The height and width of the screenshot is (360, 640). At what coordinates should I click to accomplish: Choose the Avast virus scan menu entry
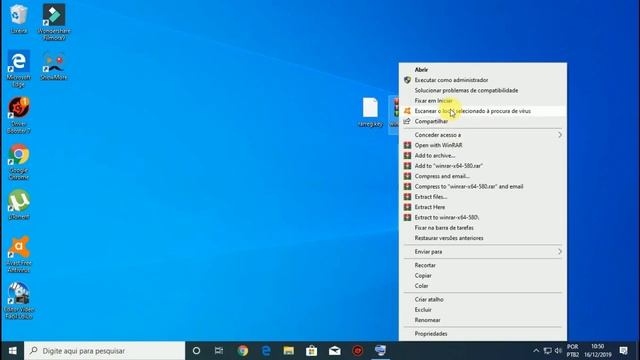point(483,111)
